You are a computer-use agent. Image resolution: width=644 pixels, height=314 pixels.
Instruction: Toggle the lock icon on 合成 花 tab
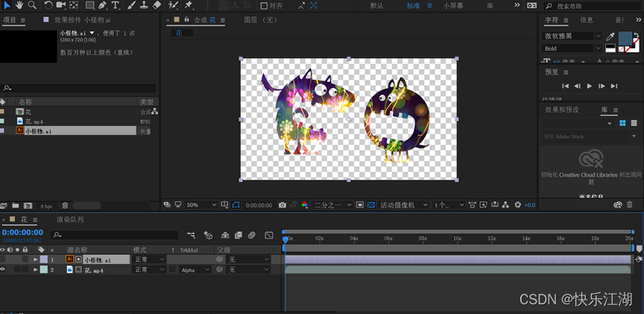(187, 19)
